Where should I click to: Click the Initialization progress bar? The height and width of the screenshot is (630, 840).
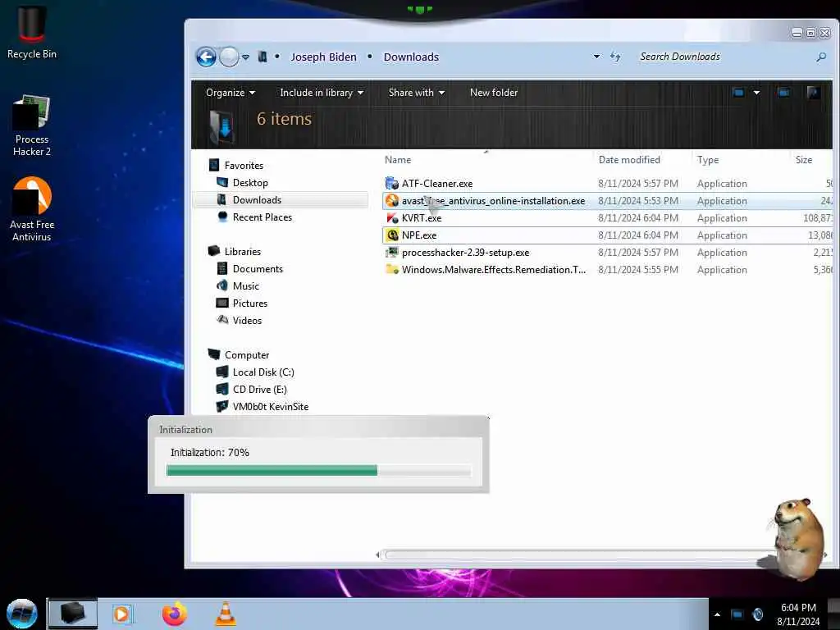319,470
